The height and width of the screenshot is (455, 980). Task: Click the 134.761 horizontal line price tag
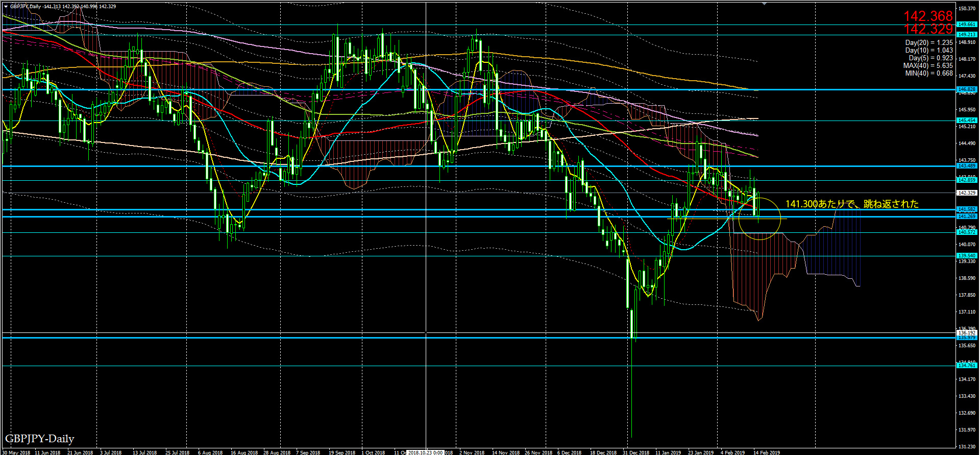click(967, 366)
